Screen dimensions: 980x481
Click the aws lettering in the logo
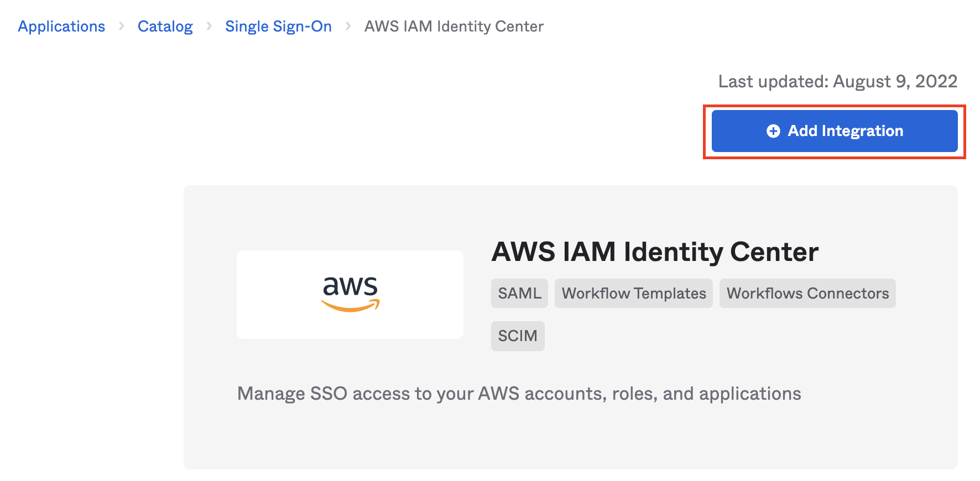(x=350, y=286)
